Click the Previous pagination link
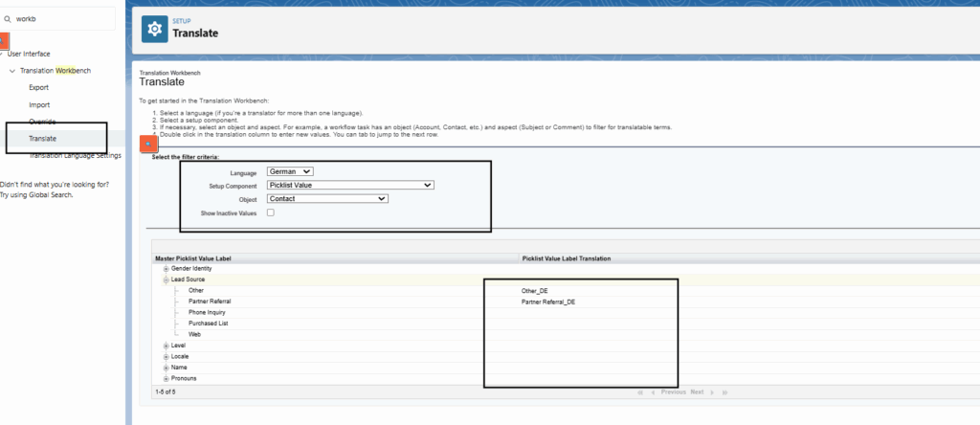The width and height of the screenshot is (980, 425). tap(673, 391)
